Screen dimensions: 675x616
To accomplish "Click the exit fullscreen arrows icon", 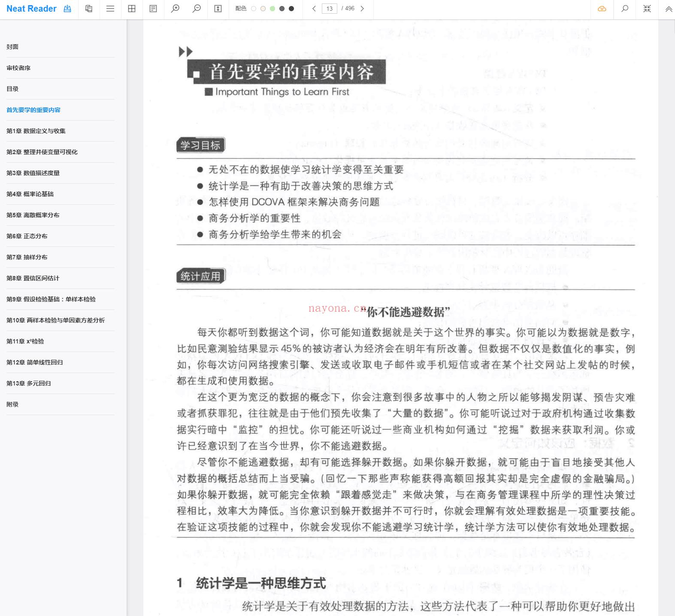I will tap(647, 9).
